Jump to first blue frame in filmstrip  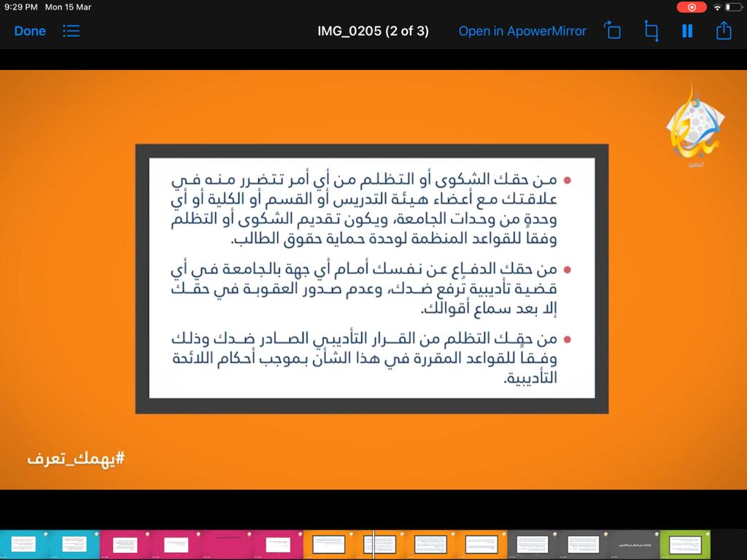click(24, 545)
